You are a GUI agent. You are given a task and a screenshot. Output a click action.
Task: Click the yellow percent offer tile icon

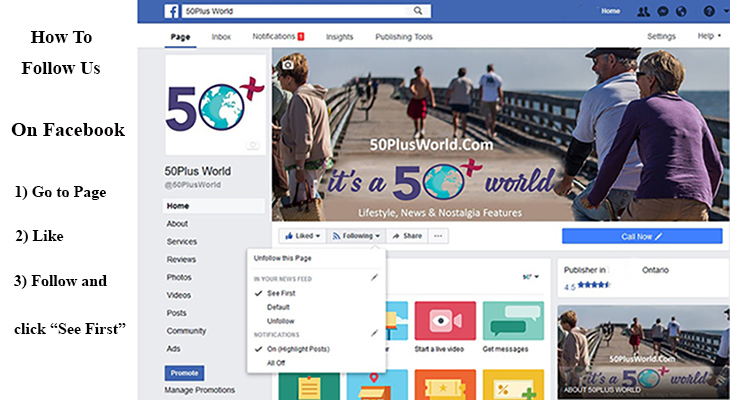[x=513, y=385]
